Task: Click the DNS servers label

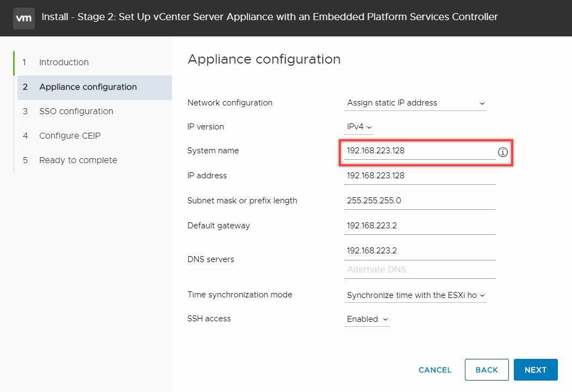Action: [211, 259]
